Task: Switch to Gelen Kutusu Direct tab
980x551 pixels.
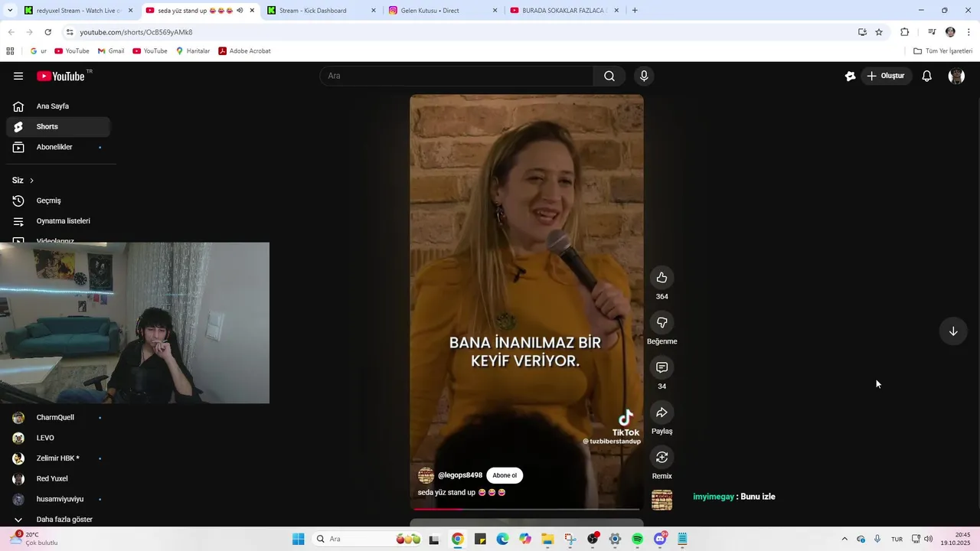Action: click(x=443, y=11)
